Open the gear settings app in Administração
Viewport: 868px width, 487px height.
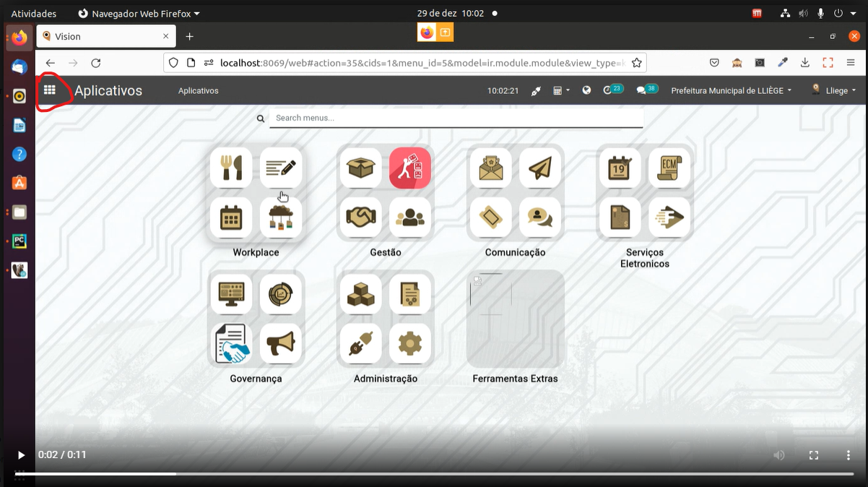(410, 343)
